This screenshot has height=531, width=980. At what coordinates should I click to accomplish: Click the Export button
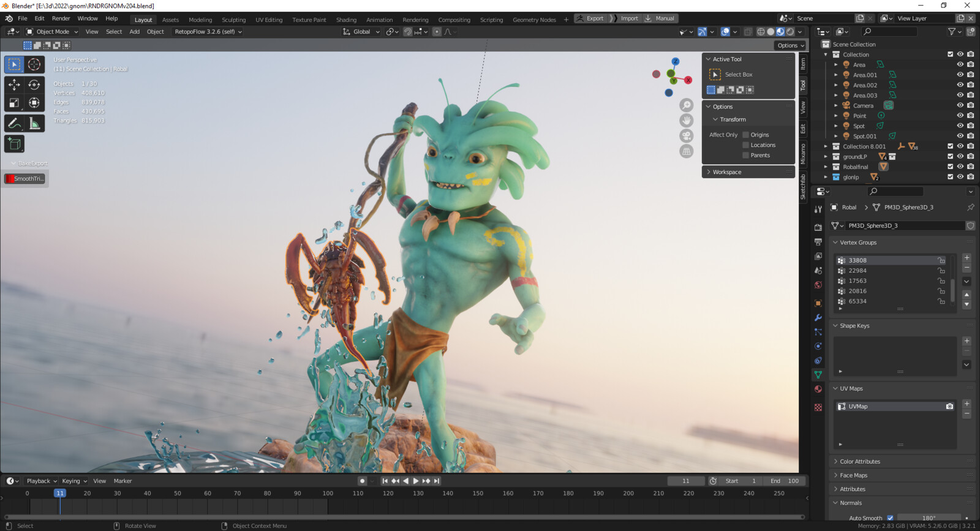pyautogui.click(x=590, y=18)
